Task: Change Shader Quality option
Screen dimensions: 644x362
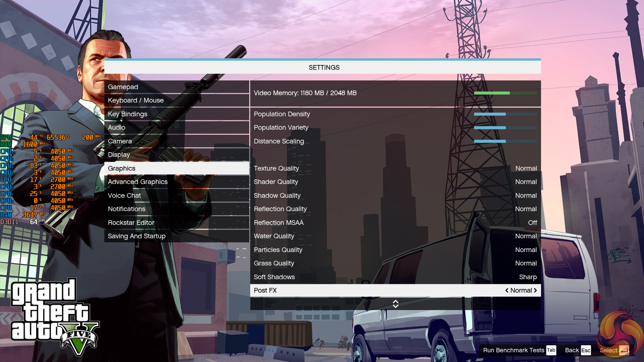Action: click(x=526, y=182)
